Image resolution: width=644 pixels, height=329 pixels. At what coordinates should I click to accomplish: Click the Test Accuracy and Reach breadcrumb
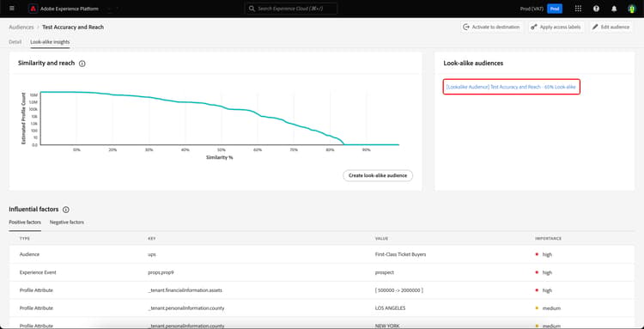(73, 27)
